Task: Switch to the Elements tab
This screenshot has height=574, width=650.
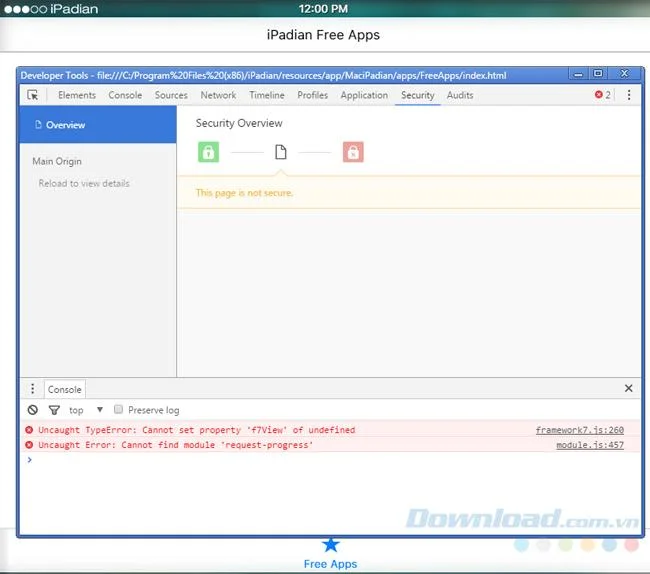Action: pyautogui.click(x=77, y=95)
